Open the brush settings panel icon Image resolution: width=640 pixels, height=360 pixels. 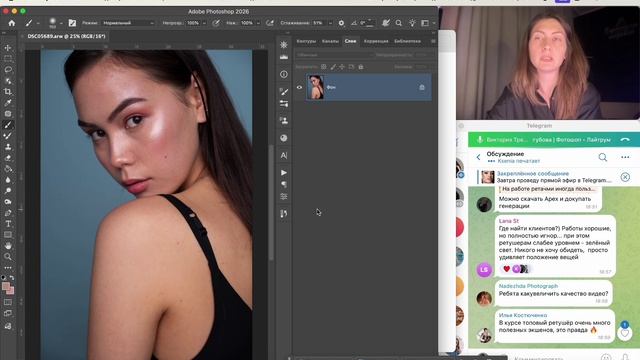pos(72,23)
